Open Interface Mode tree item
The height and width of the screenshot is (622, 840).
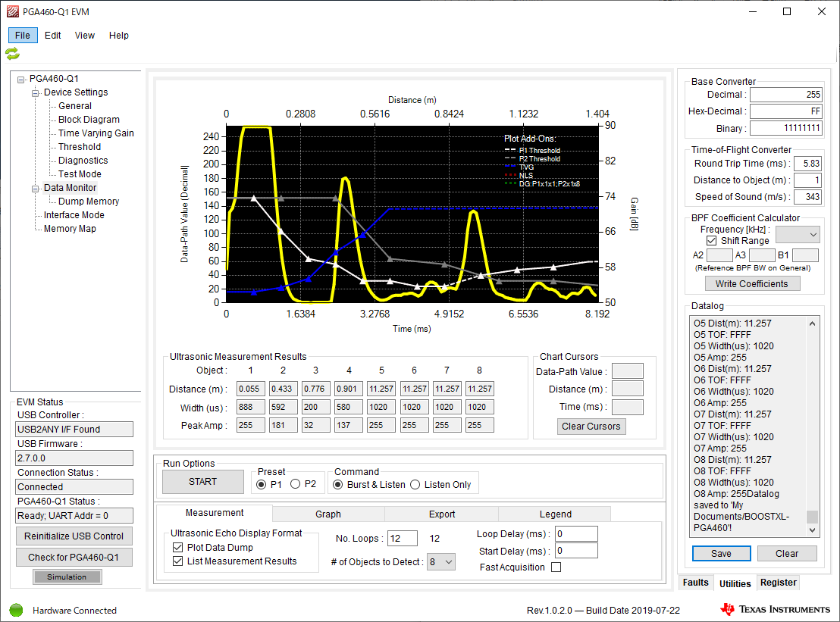74,215
